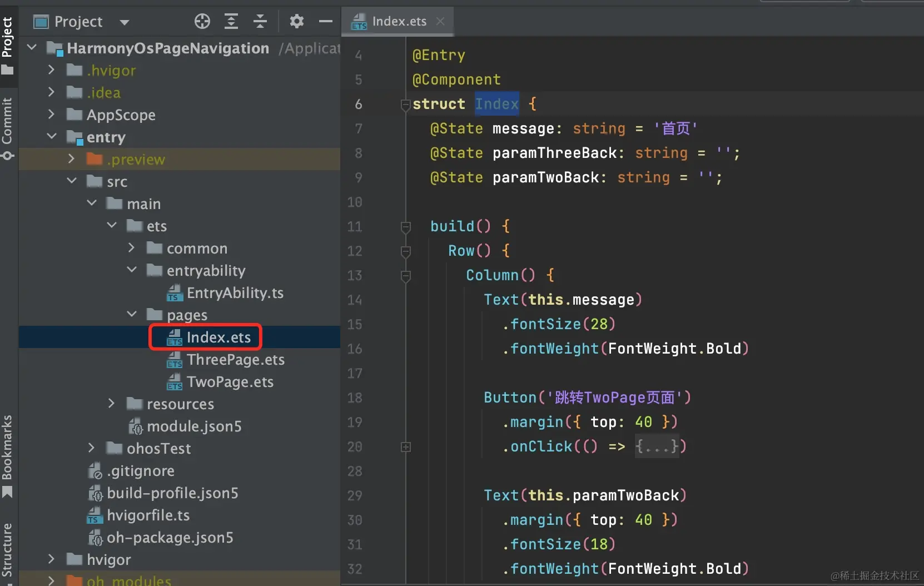Expand the hvigor folder
The height and width of the screenshot is (586, 924).
(52, 559)
